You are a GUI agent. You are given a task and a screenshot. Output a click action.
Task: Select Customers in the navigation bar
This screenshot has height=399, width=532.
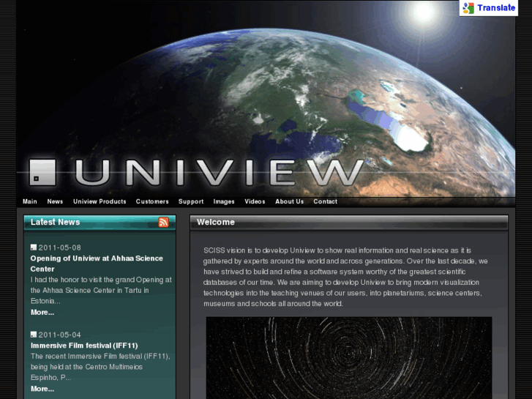pyautogui.click(x=152, y=201)
